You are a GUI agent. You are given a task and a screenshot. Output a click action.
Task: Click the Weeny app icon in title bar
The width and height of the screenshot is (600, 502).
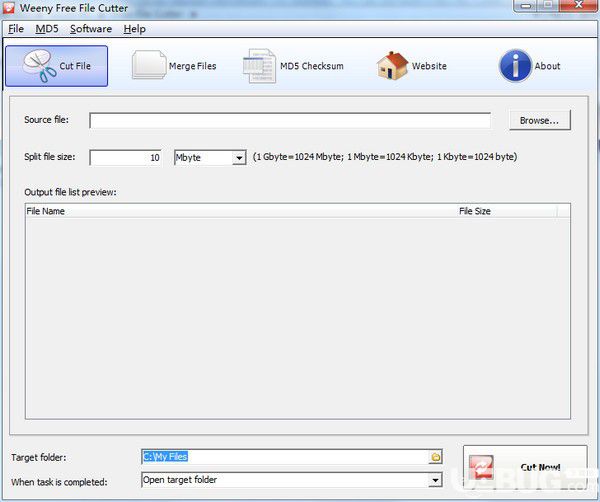click(x=8, y=8)
